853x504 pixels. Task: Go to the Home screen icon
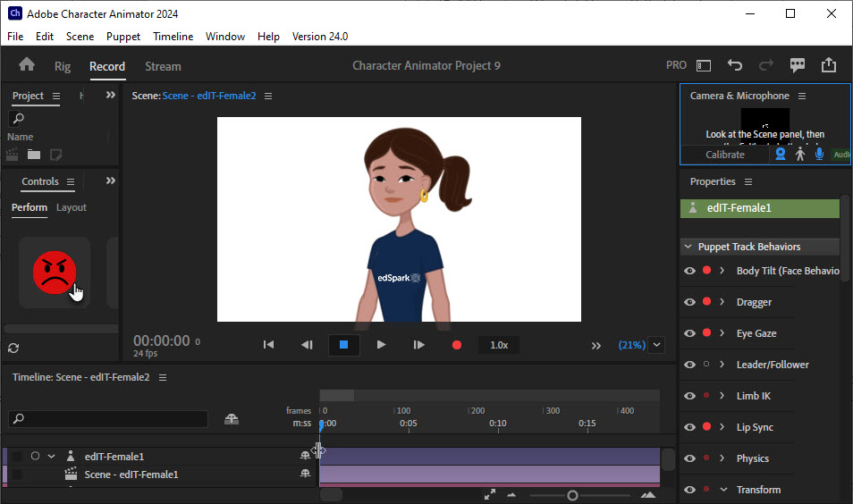coord(27,65)
